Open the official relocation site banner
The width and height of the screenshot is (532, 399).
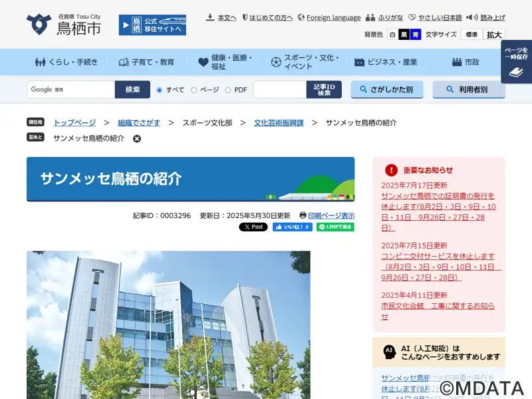pos(152,25)
